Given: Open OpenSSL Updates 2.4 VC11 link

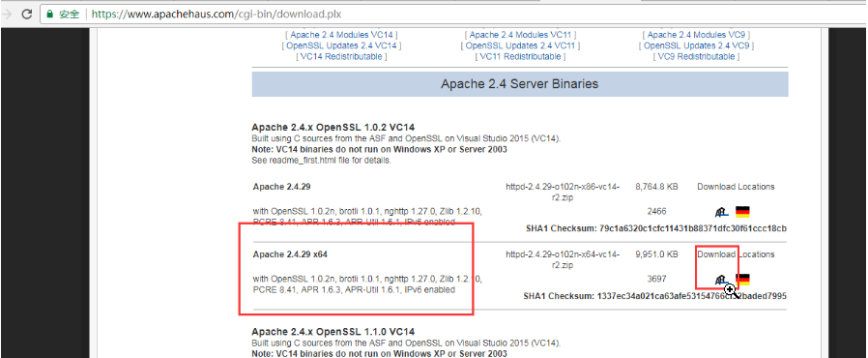Looking at the screenshot, I should (520, 45).
